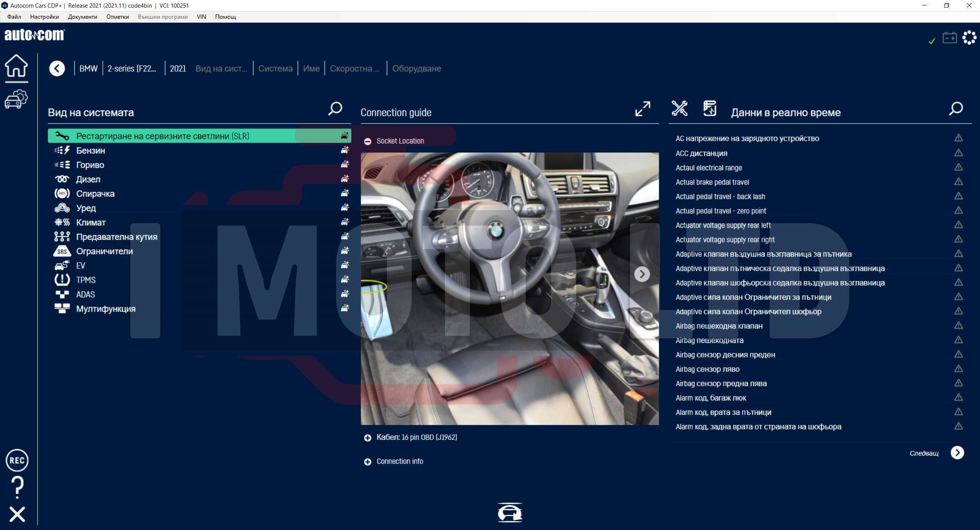This screenshot has height=530, width=980.
Task: Click the Оборудване breadcrumb step
Action: 416,69
